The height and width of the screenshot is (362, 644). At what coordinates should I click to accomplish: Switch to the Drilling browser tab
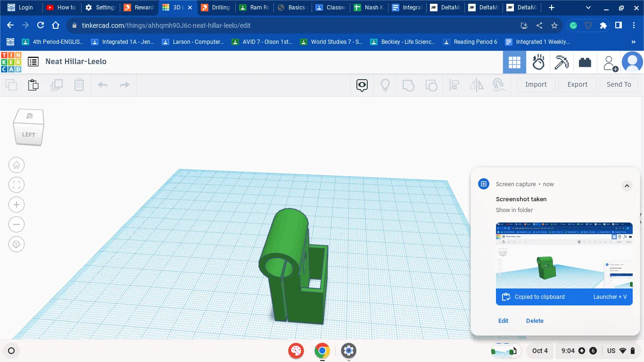point(215,8)
